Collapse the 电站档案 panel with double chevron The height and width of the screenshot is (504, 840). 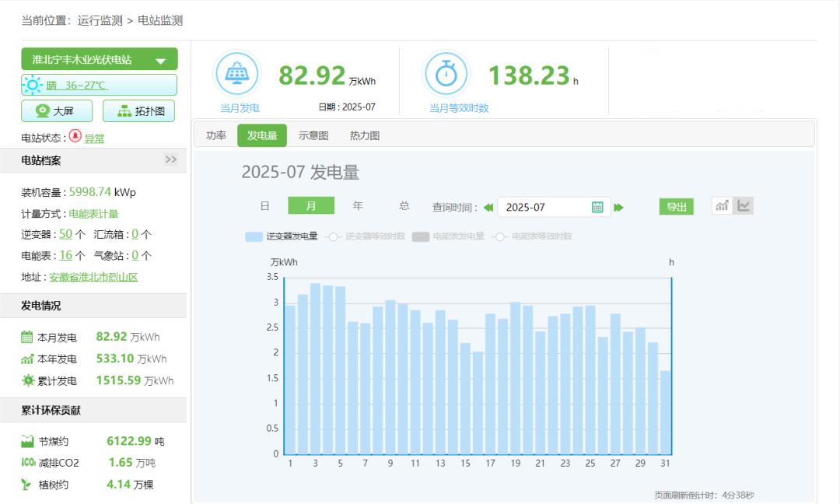pyautogui.click(x=171, y=159)
